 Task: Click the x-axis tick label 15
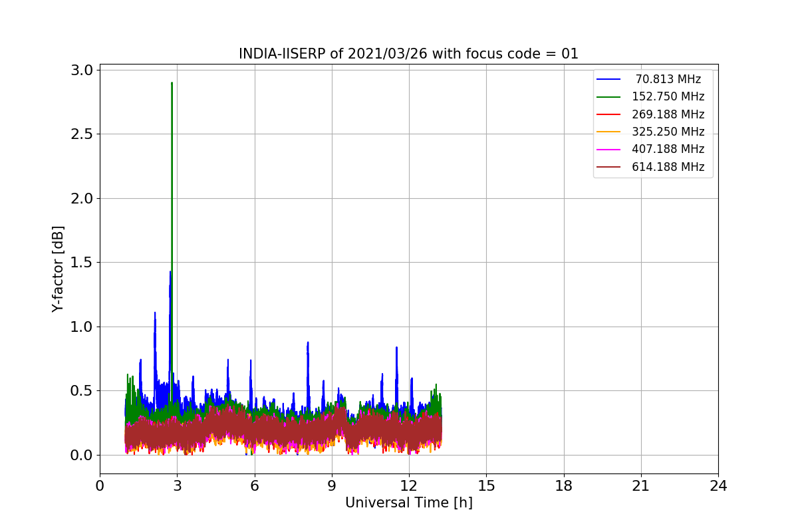point(486,486)
